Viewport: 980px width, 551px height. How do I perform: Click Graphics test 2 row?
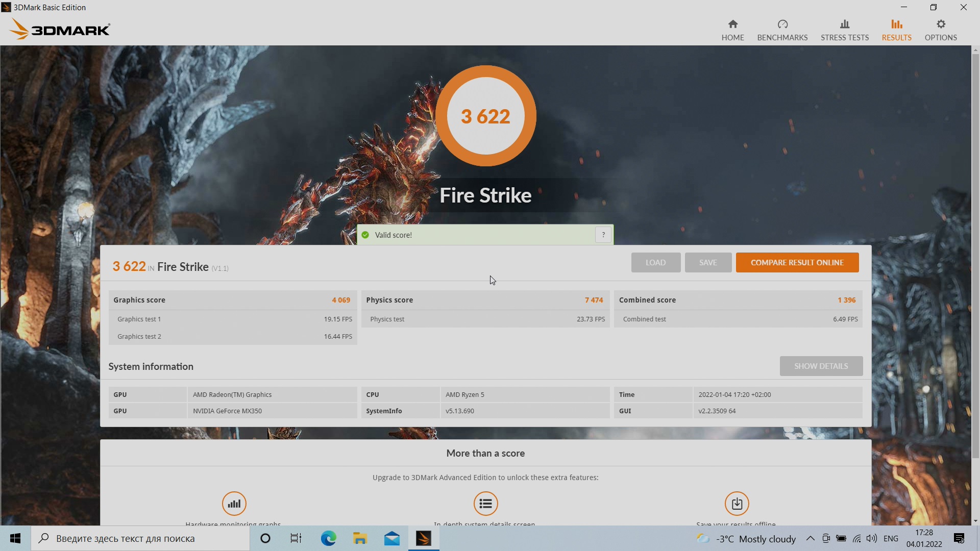tap(232, 336)
